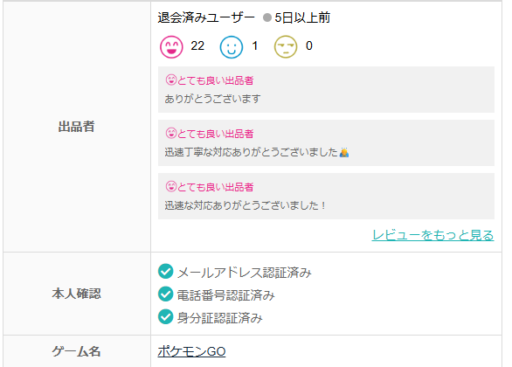This screenshot has width=512, height=367.
Task: Click the good rating count 22
Action: click(197, 46)
